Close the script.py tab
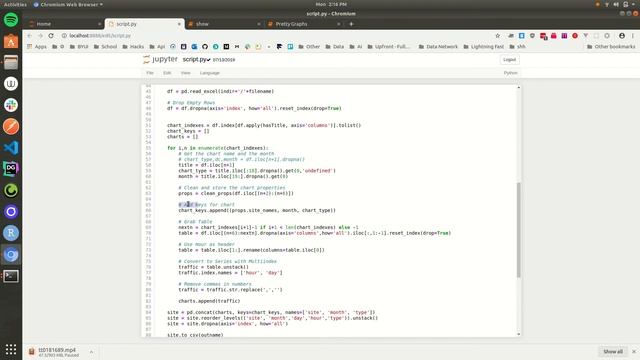 tap(179, 24)
